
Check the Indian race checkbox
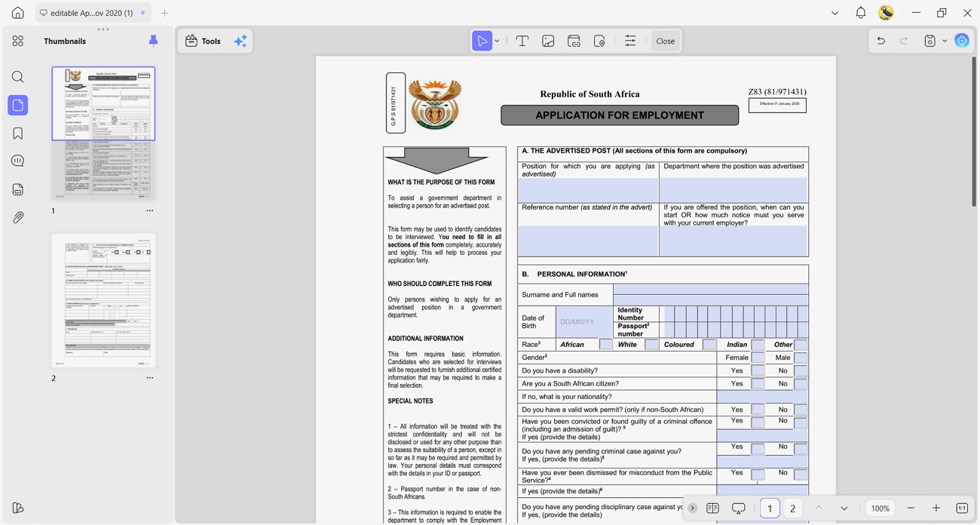tap(758, 345)
